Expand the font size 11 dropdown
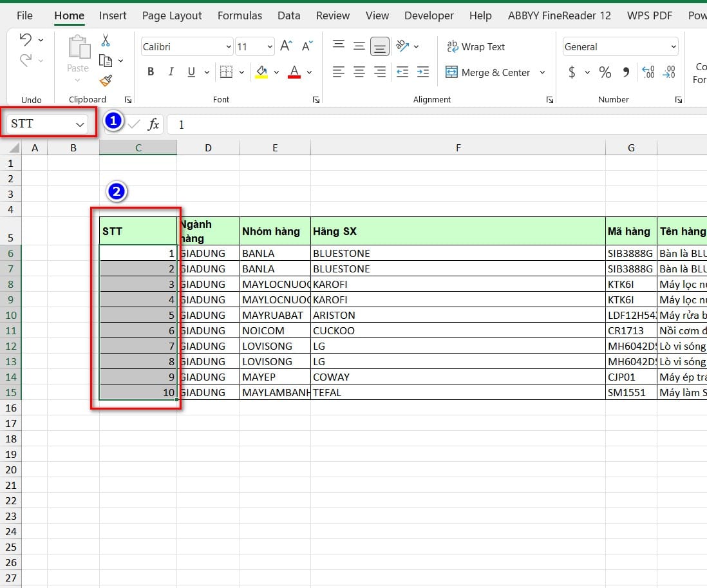 [x=270, y=47]
